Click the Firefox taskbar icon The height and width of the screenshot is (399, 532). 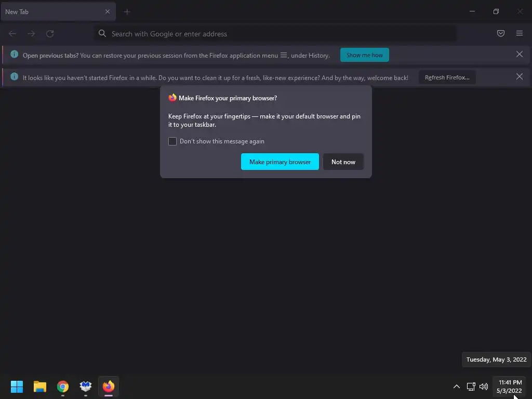(109, 386)
